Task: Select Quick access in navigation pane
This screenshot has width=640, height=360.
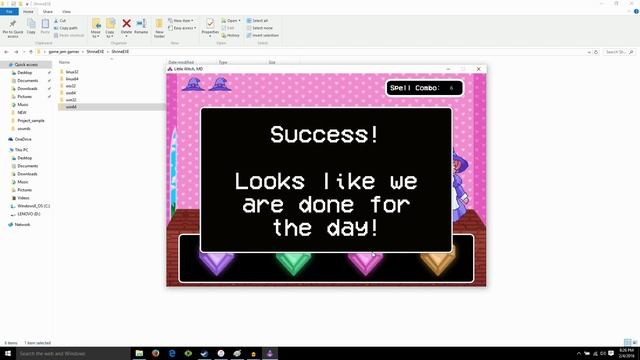Action: [26, 64]
